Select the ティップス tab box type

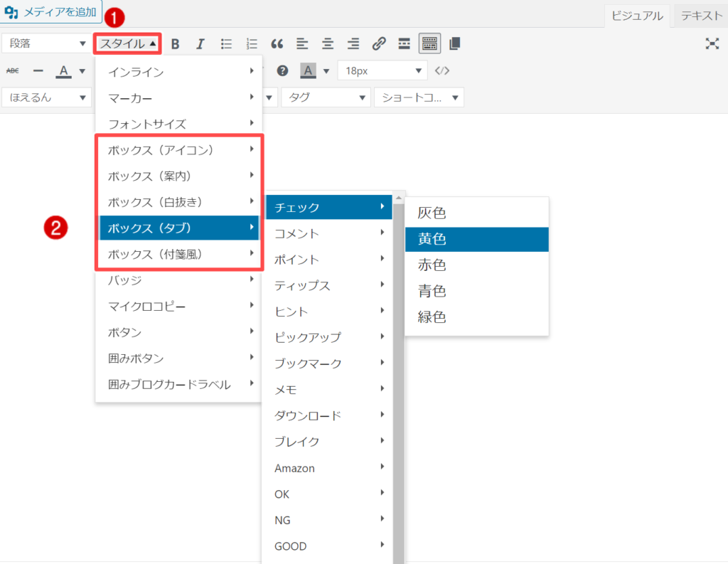point(328,285)
